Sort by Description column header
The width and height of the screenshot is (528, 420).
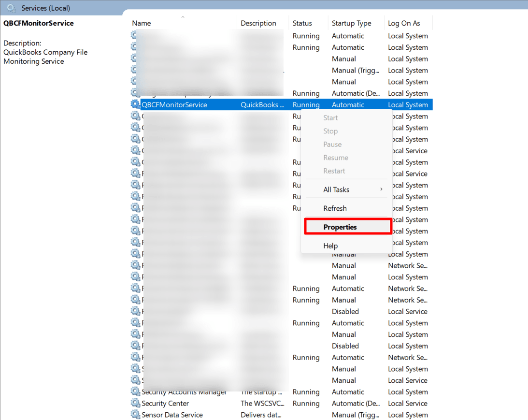coord(258,23)
